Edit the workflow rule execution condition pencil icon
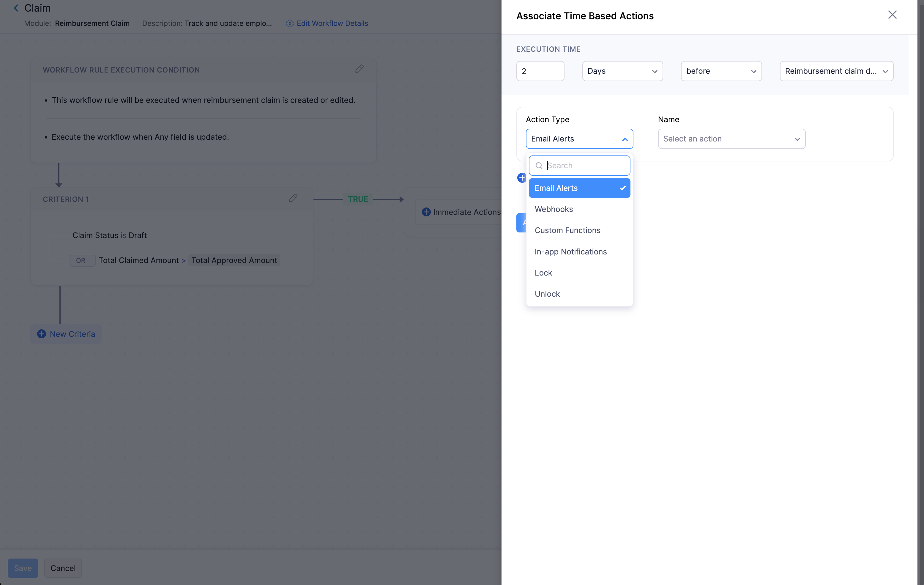 (x=359, y=69)
